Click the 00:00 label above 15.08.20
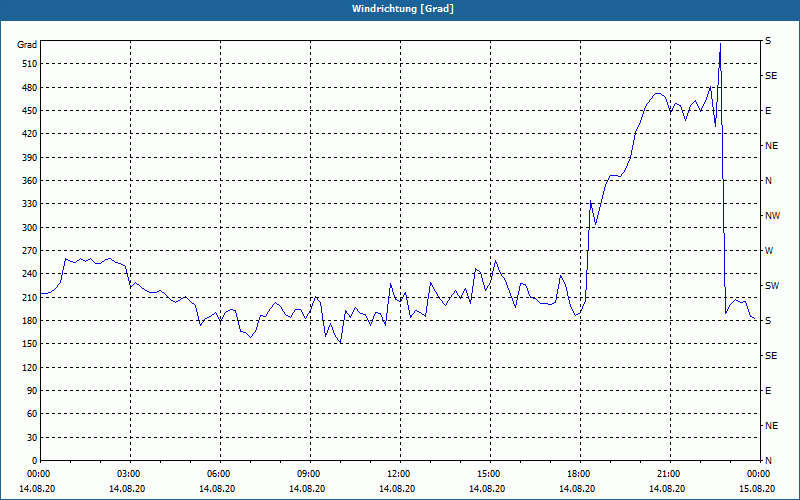 (x=759, y=474)
